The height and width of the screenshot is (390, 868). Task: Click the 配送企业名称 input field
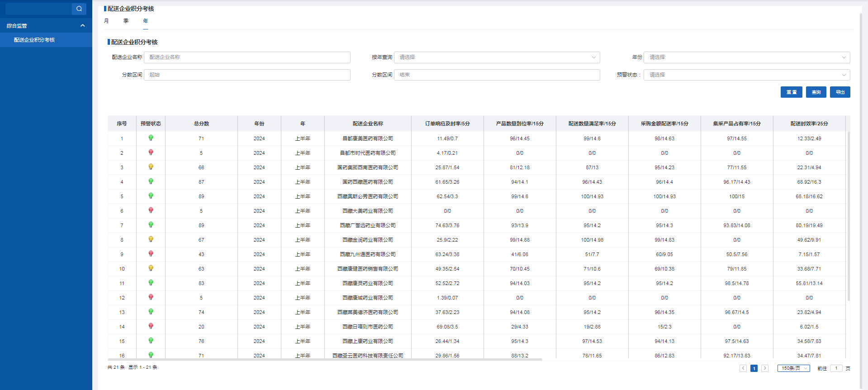[247, 57]
